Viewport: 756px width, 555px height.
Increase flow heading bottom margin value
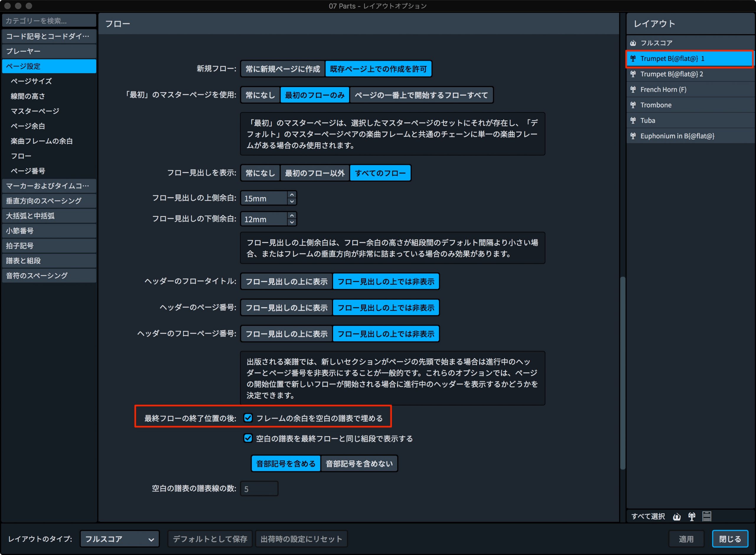(292, 215)
